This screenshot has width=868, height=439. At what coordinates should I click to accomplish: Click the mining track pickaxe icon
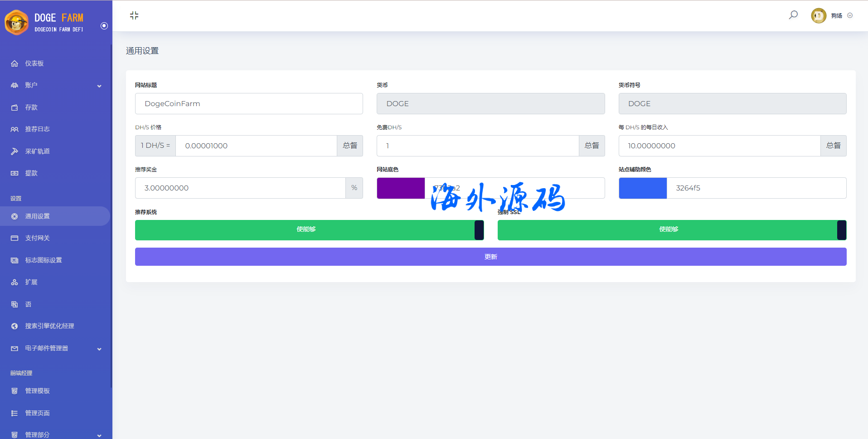tap(15, 151)
